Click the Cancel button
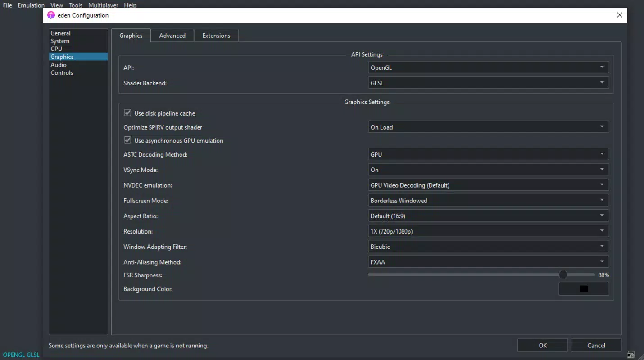This screenshot has height=360, width=644. 596,345
